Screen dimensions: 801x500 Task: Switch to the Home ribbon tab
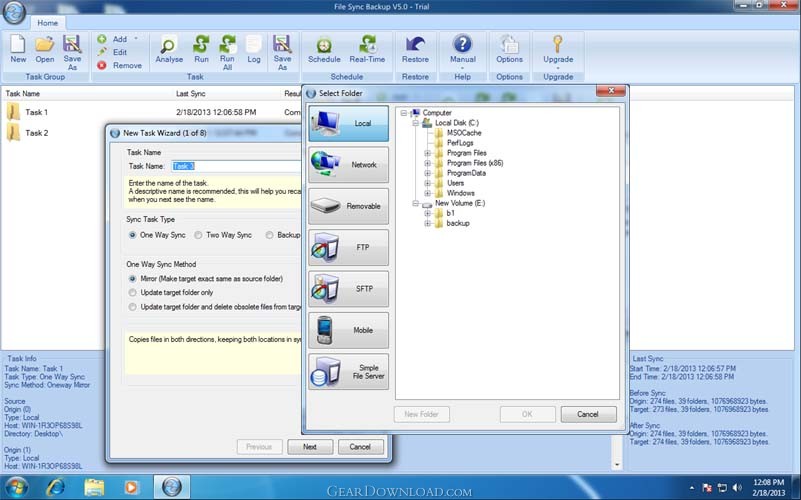coord(48,23)
